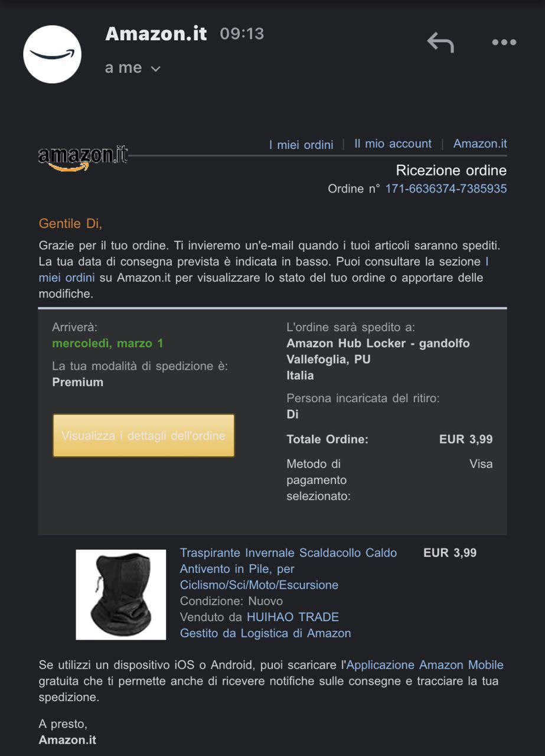
Task: Tap the 09:13 timestamp
Action: (x=242, y=34)
